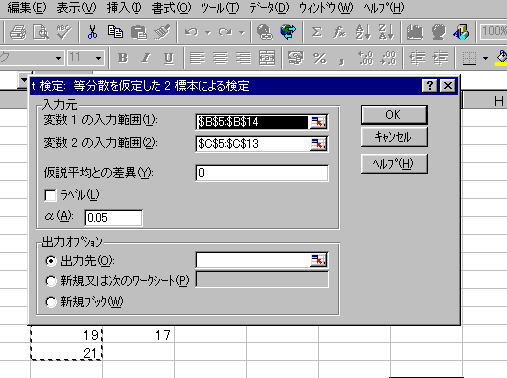Click the Print icon in toolbar
Viewport: 507px width, 378px height.
click(x=18, y=32)
